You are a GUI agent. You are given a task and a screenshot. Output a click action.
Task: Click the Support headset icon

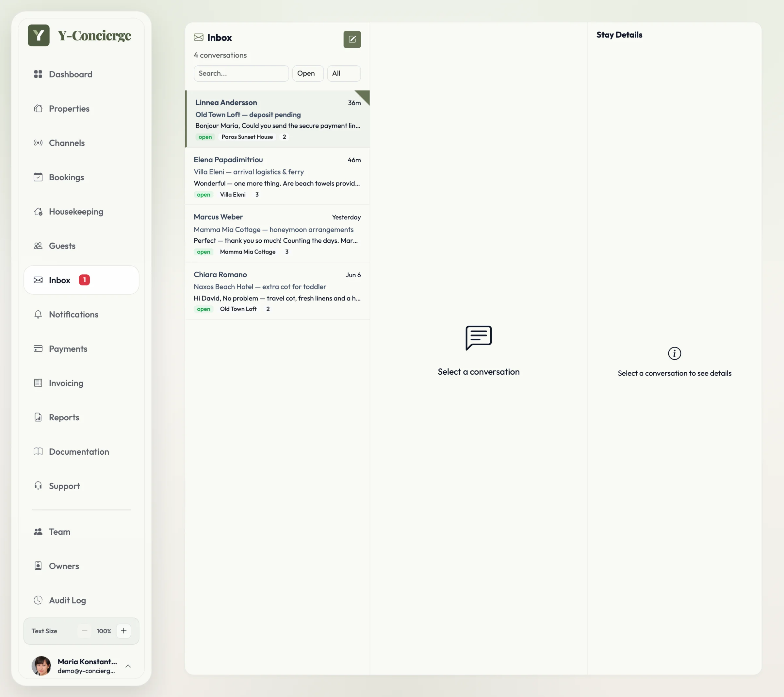pos(38,486)
